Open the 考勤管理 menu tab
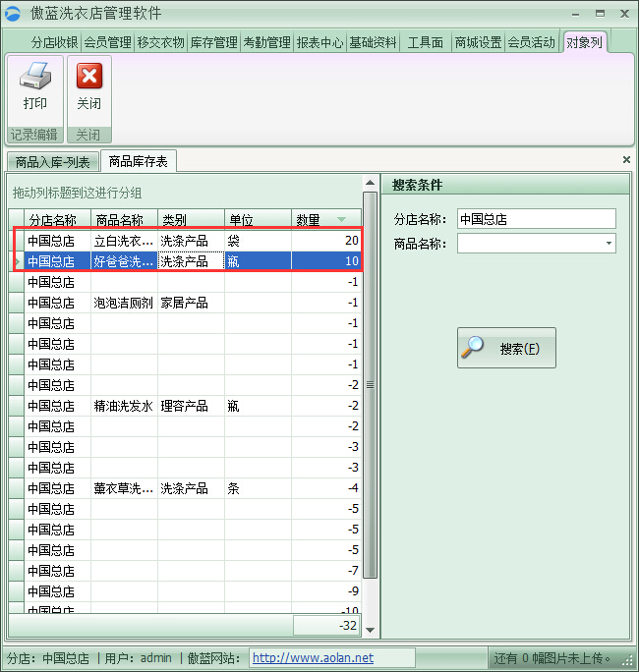This screenshot has width=639, height=672. click(267, 42)
